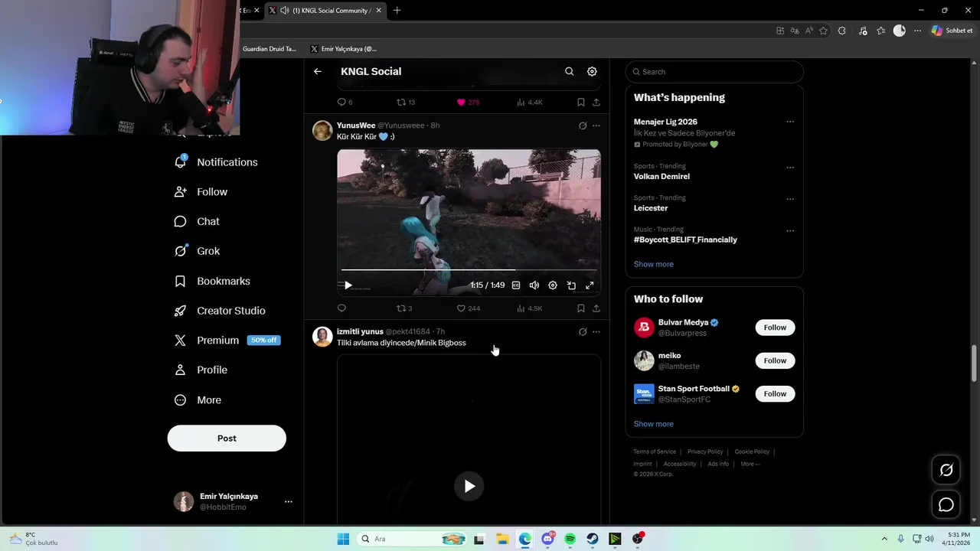980x551 pixels.
Task: Go back using KNGL Social back arrow
Action: [x=318, y=71]
